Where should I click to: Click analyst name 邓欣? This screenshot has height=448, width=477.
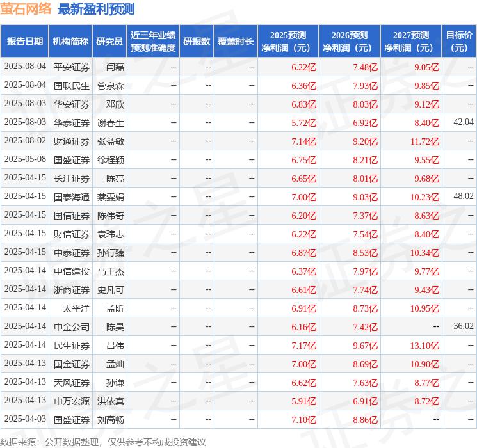115,104
